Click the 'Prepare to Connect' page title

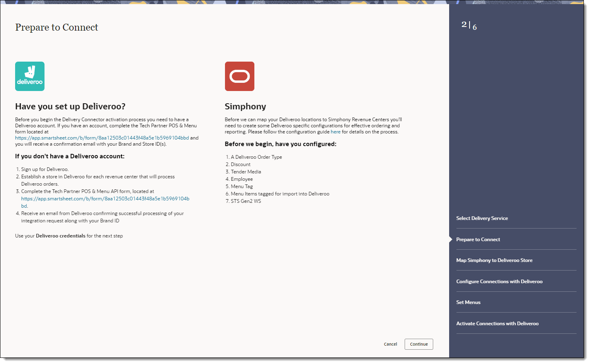(x=57, y=27)
